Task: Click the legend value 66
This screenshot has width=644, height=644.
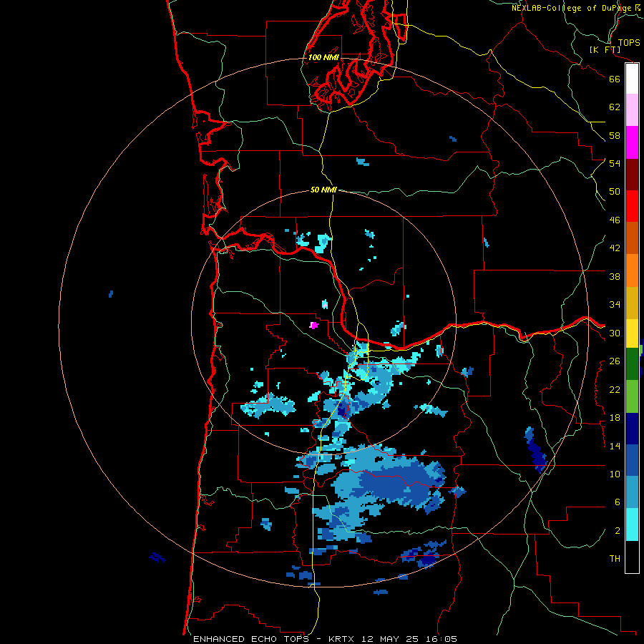Action: click(615, 79)
